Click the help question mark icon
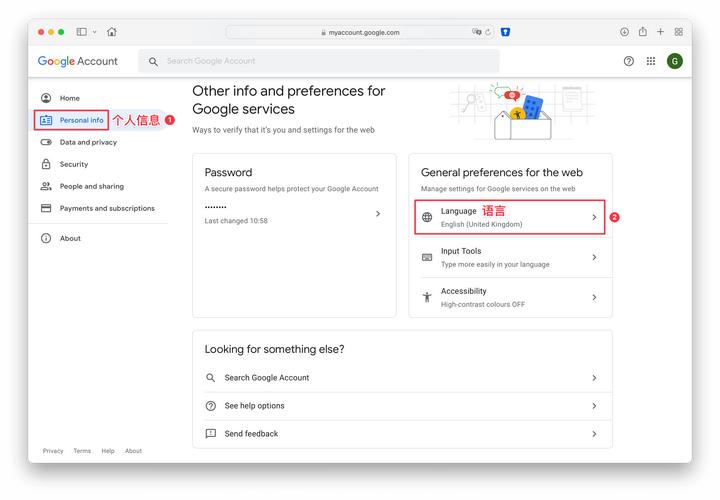 629,61
